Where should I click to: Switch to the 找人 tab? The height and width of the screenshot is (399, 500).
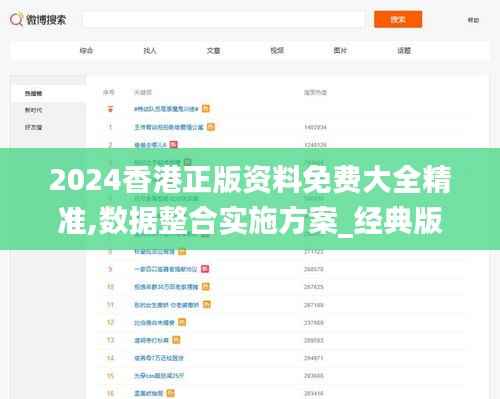tap(150, 51)
